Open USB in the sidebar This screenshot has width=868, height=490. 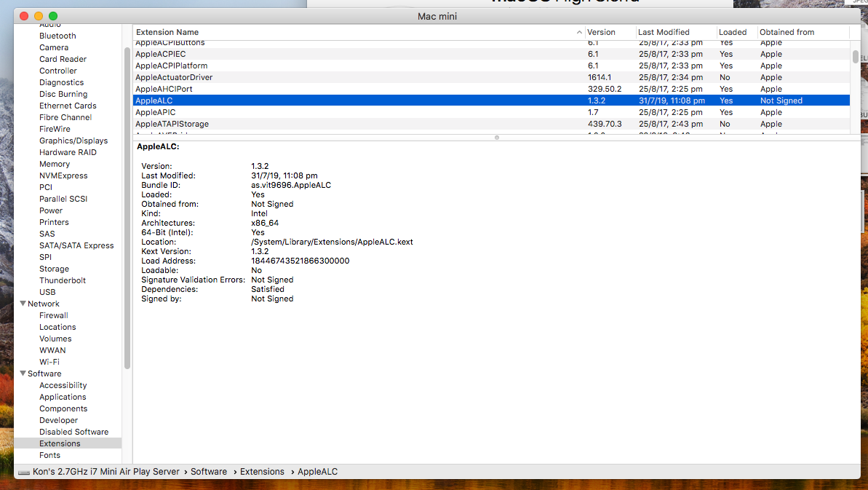[x=47, y=291]
